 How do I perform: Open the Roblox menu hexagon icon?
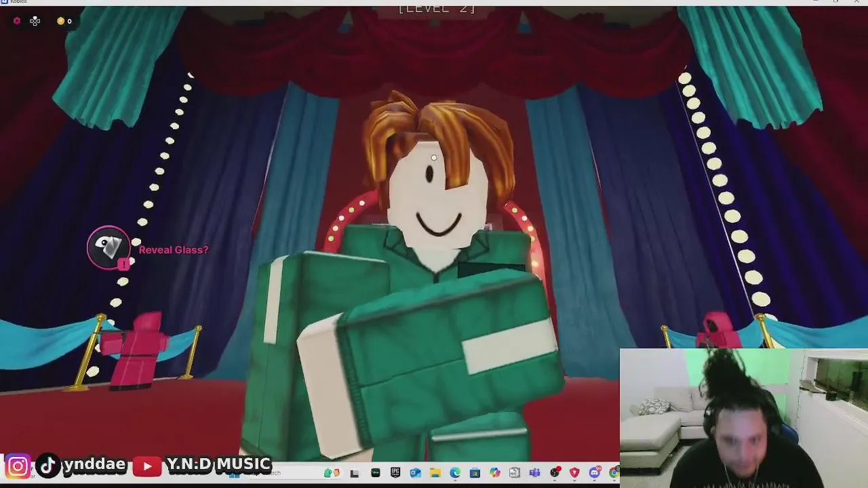click(17, 21)
